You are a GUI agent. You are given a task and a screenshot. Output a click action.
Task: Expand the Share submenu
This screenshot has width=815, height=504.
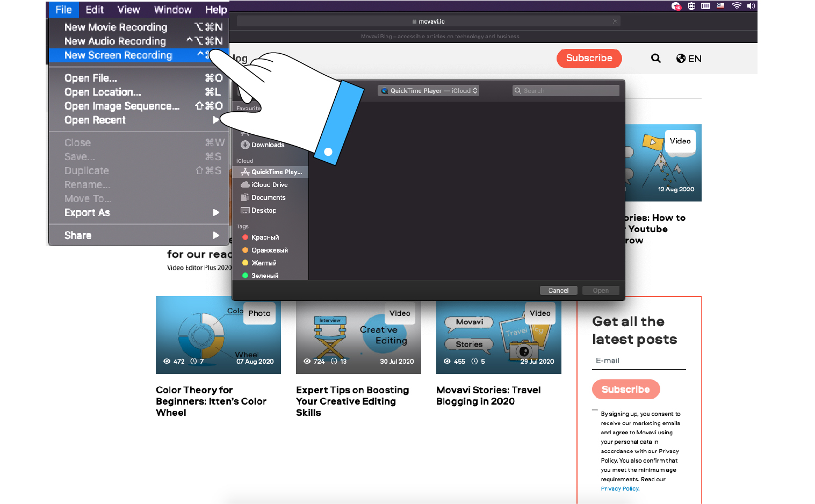coord(139,235)
